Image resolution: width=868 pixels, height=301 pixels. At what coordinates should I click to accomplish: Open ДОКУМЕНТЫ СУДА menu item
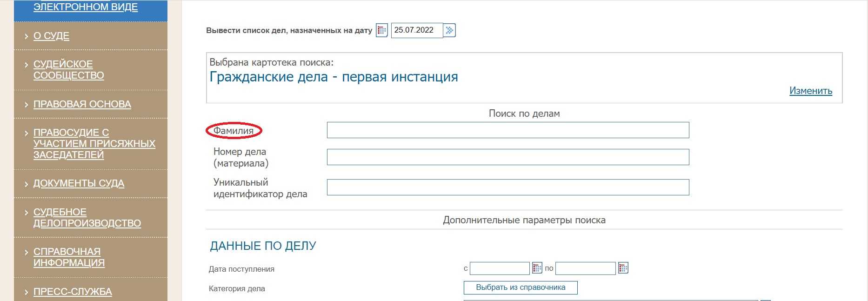tap(79, 183)
